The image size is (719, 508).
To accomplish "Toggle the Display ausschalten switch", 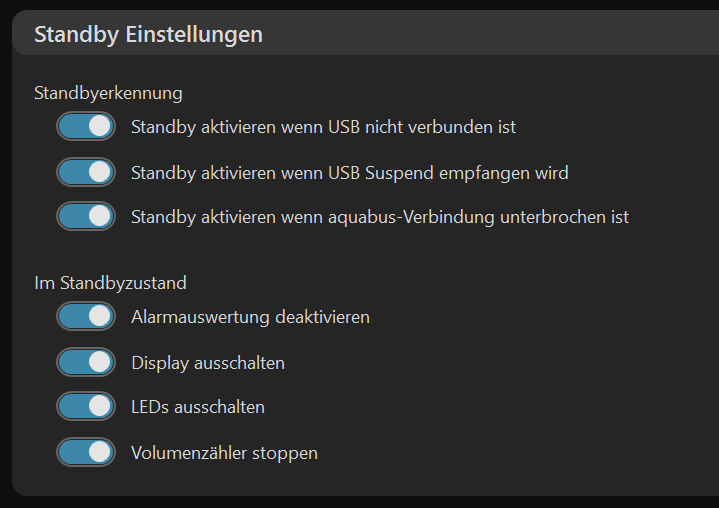I will [x=86, y=362].
